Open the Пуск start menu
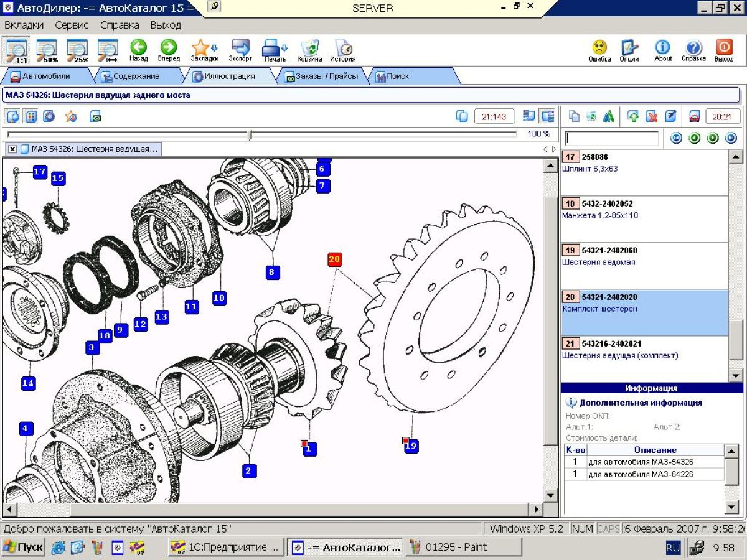Image resolution: width=747 pixels, height=560 pixels. click(23, 548)
